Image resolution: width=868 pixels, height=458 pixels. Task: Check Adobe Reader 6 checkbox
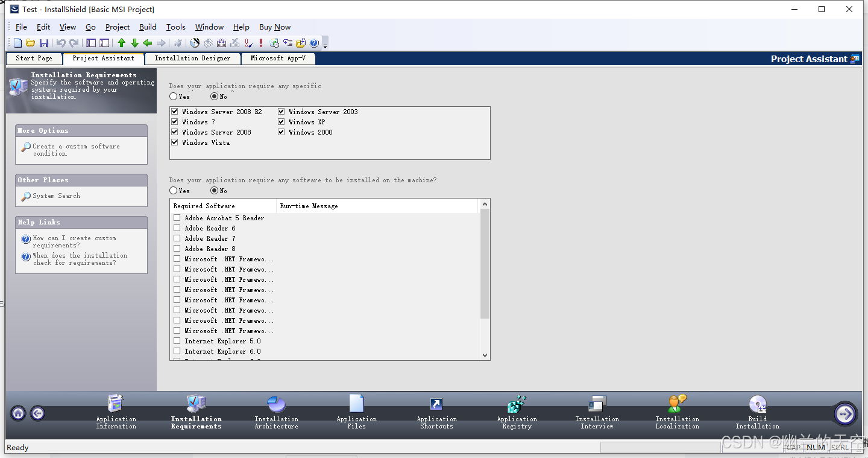coord(177,228)
